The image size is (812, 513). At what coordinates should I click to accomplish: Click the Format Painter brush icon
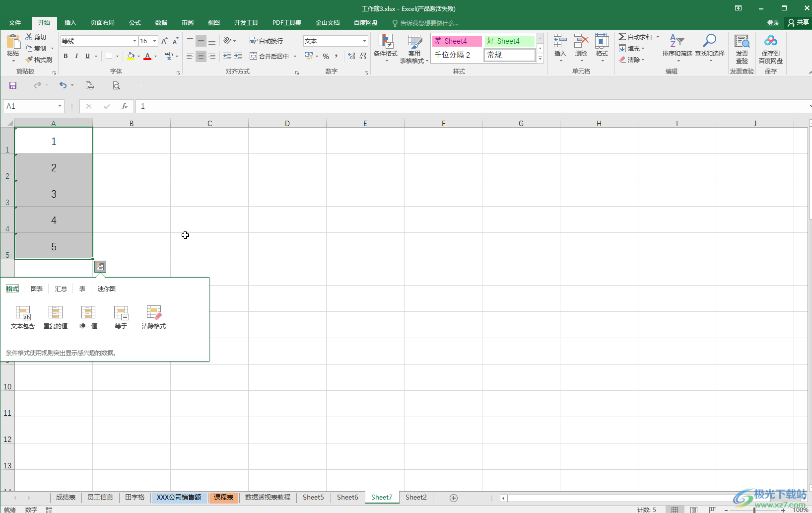click(x=29, y=60)
